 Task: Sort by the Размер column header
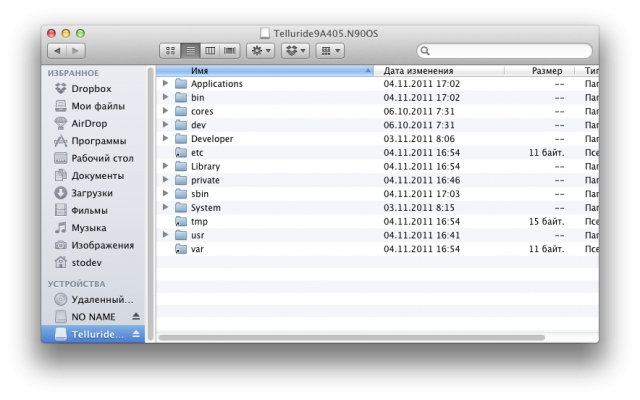click(x=540, y=71)
